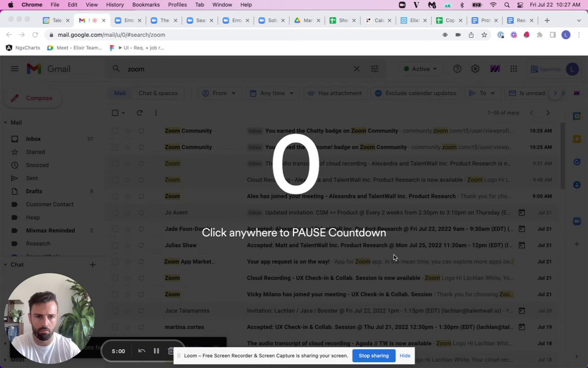Viewport: 588px width, 368px height.
Task: Open the History menu in menu bar
Action: 115,5
